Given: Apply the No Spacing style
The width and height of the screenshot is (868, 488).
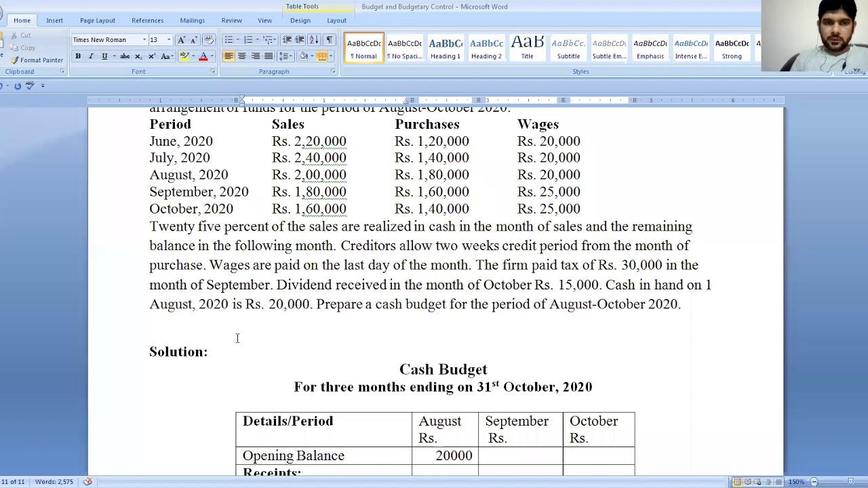Looking at the screenshot, I should click(x=405, y=47).
